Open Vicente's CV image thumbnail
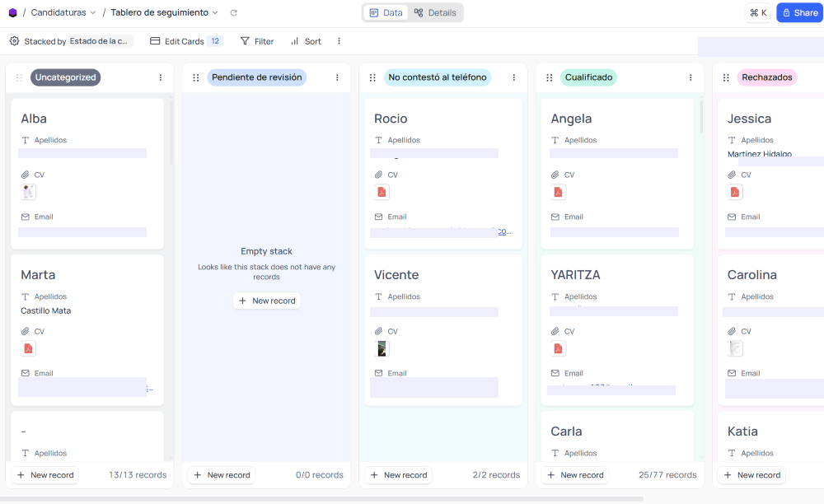This screenshot has height=504, width=824. pos(382,348)
